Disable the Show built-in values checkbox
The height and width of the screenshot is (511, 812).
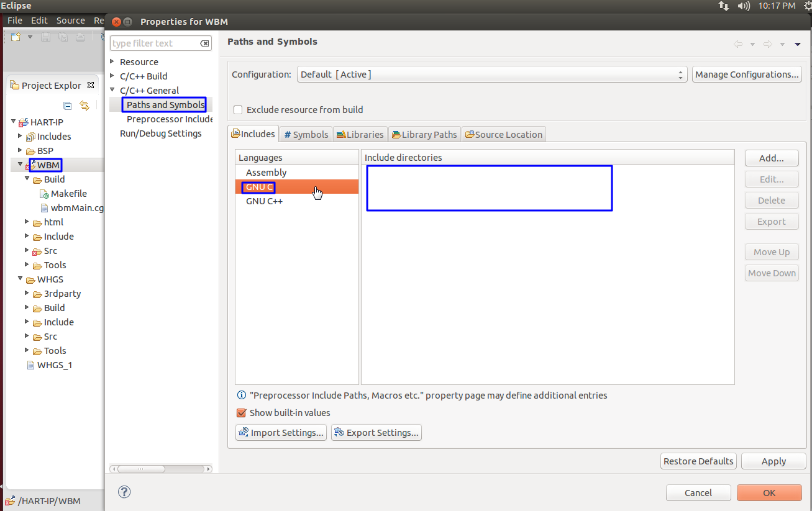[x=241, y=412]
